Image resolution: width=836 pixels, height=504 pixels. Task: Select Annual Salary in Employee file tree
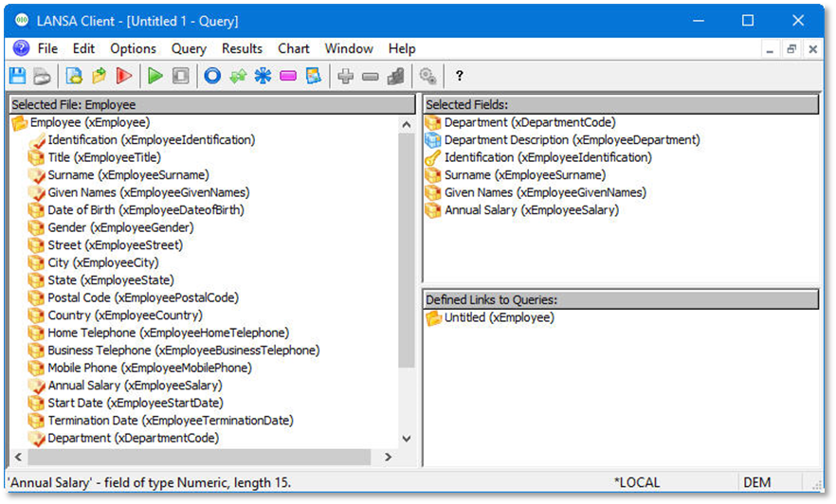[x=135, y=387]
